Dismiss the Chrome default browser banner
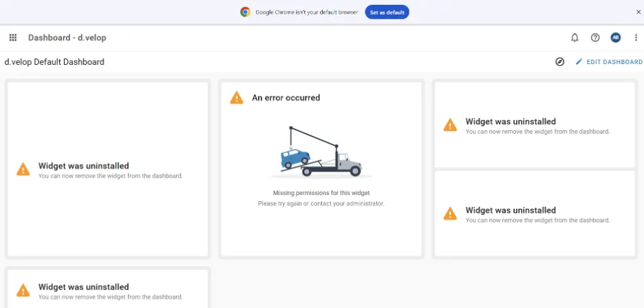This screenshot has width=644, height=308. [x=638, y=12]
